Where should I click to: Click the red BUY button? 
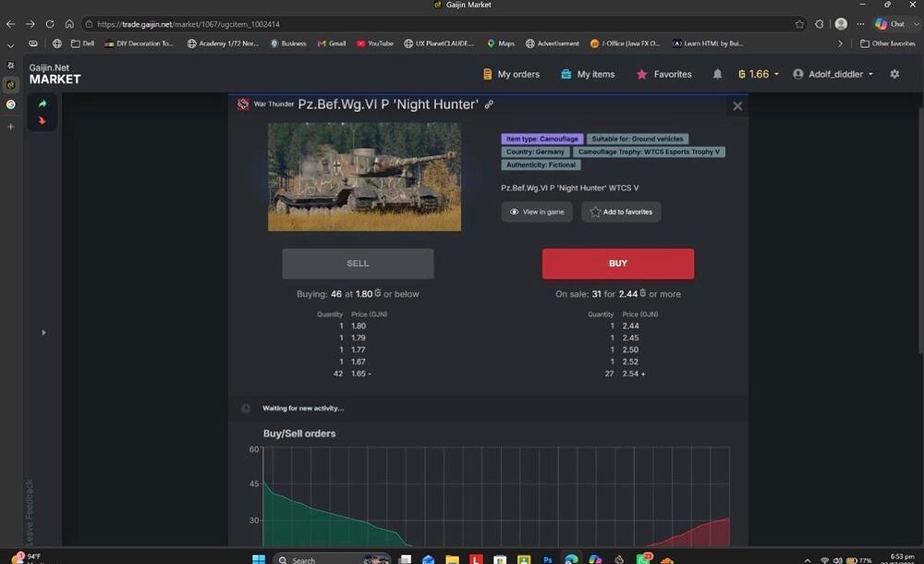click(618, 264)
